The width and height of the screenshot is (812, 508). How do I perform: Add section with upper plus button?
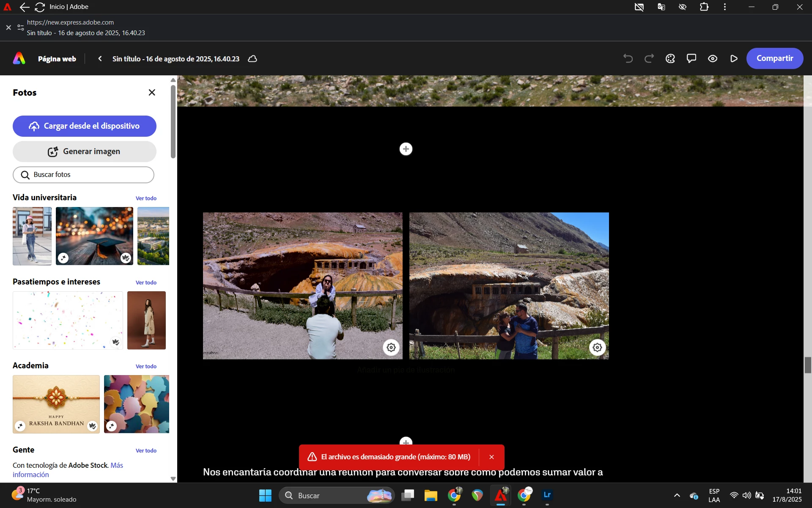pyautogui.click(x=406, y=149)
